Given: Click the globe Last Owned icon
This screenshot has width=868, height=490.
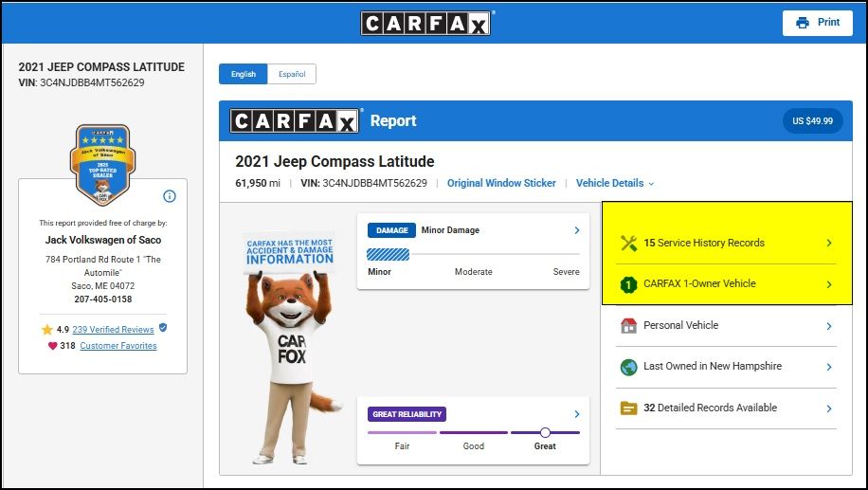Looking at the screenshot, I should pyautogui.click(x=628, y=367).
